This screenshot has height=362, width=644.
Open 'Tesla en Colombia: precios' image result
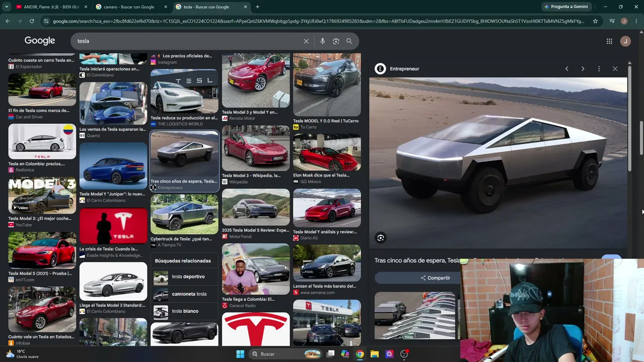click(42, 142)
